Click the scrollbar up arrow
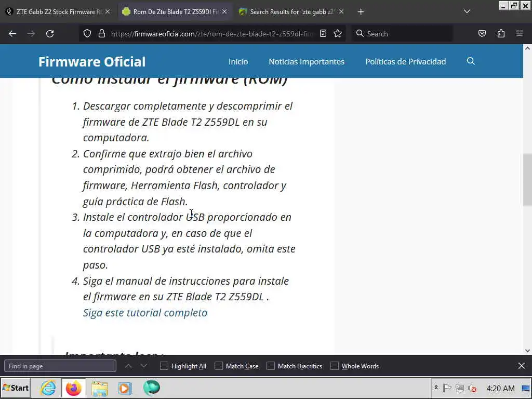Viewport: 532px width, 399px height. coord(527,48)
